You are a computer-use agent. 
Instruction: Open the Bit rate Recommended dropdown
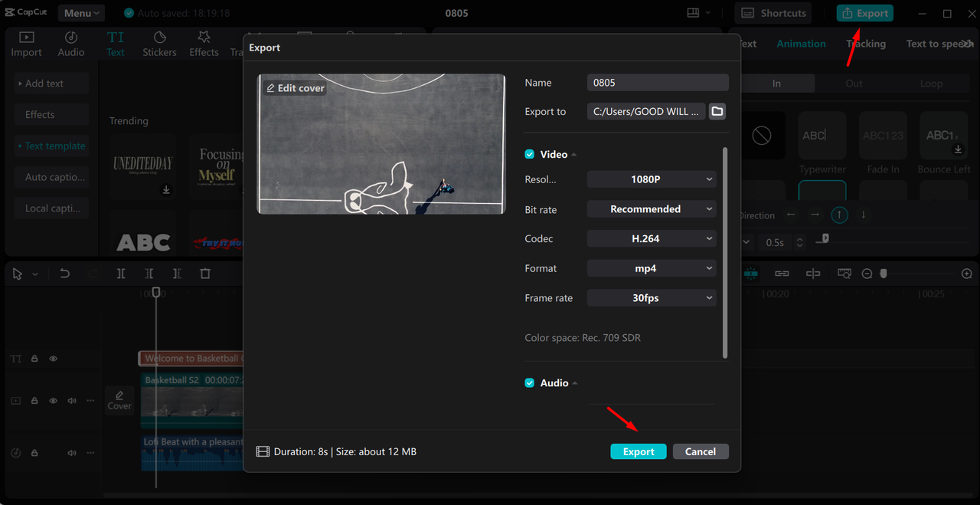652,208
